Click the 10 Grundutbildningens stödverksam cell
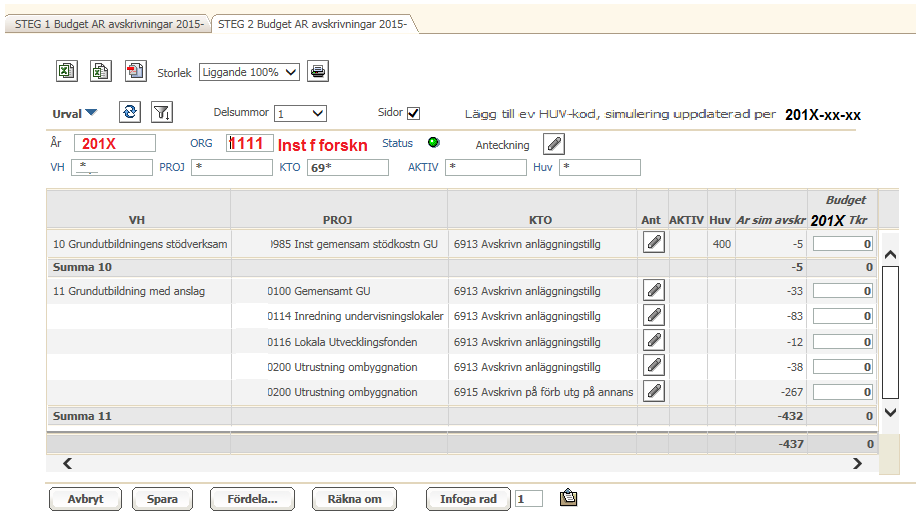922x517 pixels. (140, 244)
